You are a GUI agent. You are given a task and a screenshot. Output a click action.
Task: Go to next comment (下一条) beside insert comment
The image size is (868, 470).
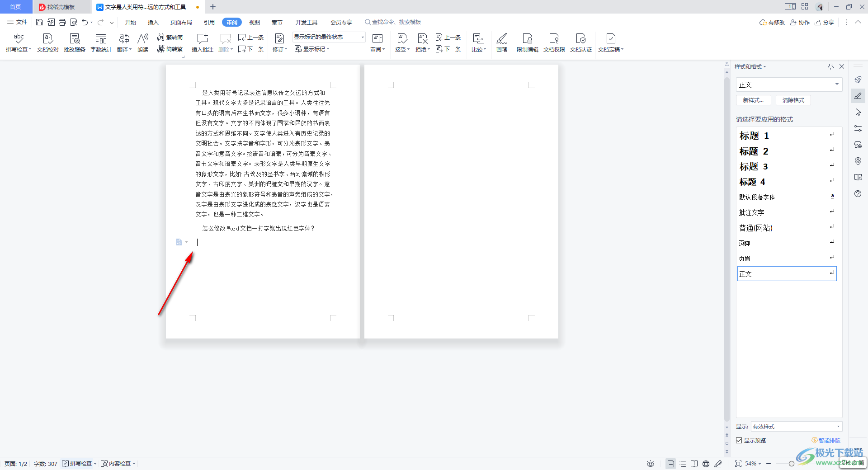click(251, 49)
